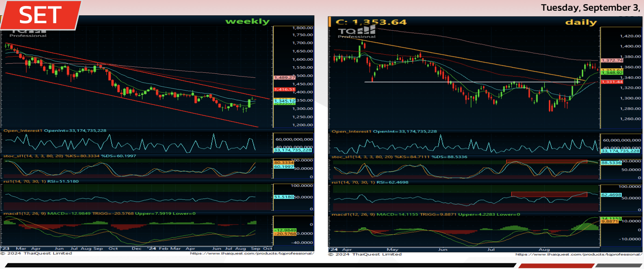Click 1,380.00 on the daily price axis
Screen dimensions: 644x269
(630, 57)
